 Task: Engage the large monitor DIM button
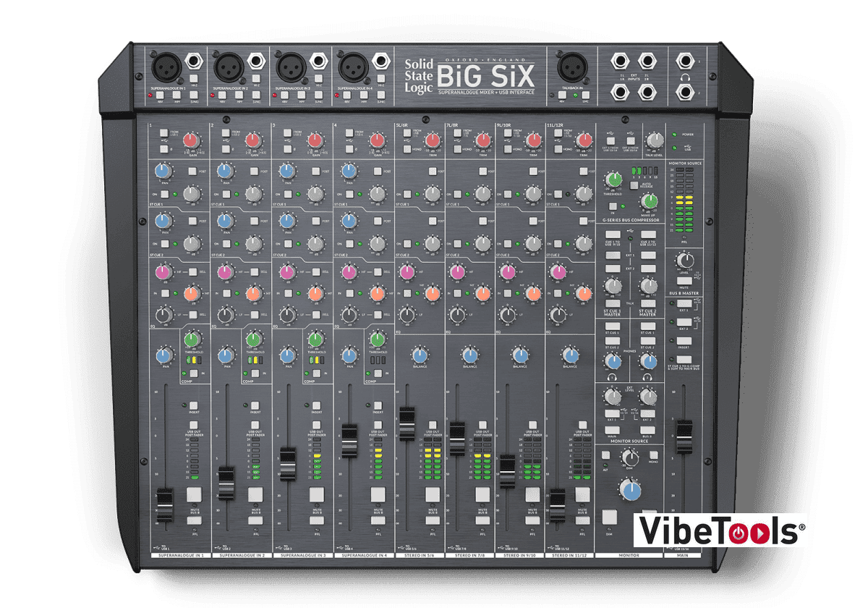click(x=609, y=517)
